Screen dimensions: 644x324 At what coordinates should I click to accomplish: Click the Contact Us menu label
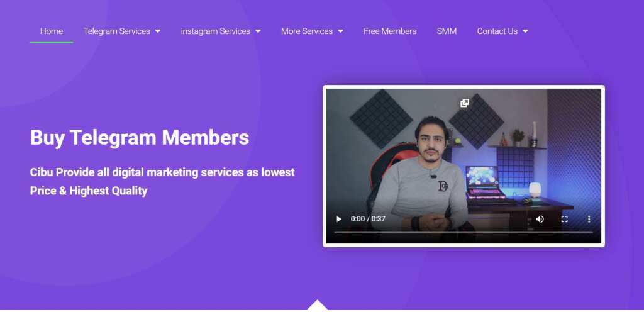[497, 31]
